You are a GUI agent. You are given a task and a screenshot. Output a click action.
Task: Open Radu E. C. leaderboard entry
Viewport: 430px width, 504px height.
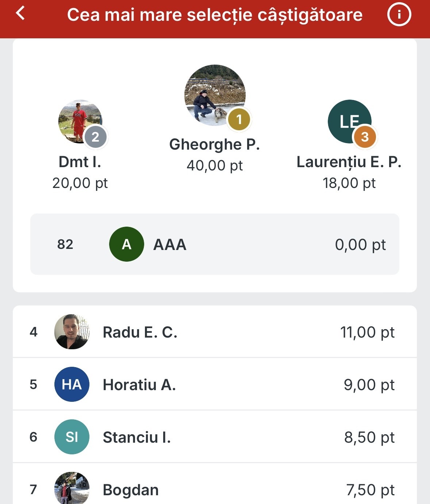pos(215,332)
